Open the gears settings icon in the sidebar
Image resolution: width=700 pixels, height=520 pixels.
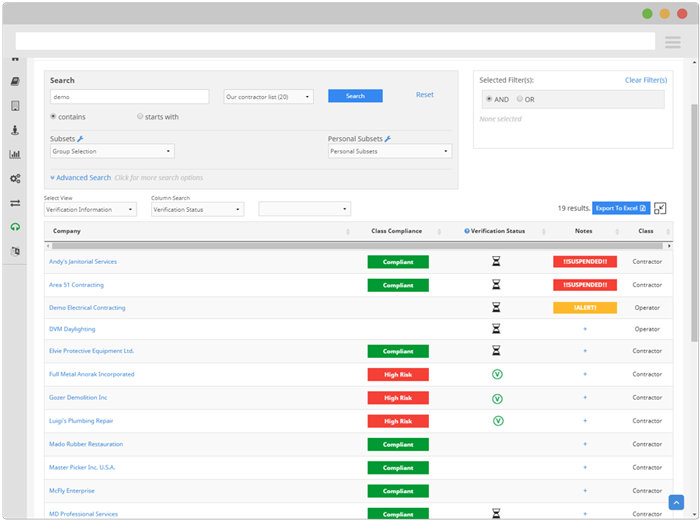(x=15, y=179)
